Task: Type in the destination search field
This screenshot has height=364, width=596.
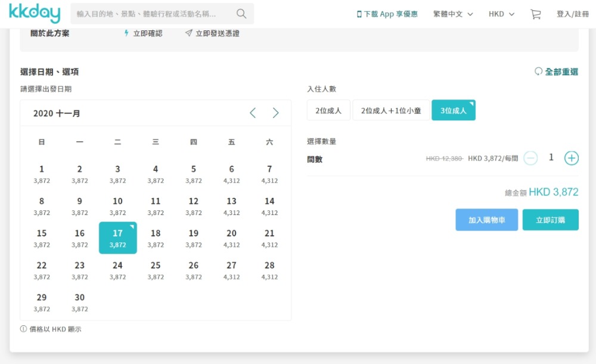Action: pos(152,14)
